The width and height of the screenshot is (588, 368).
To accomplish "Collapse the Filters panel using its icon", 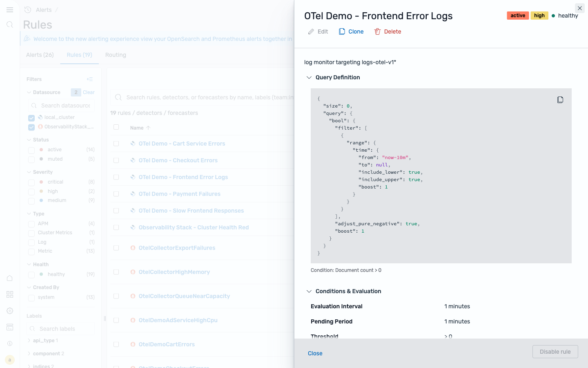I will click(90, 79).
